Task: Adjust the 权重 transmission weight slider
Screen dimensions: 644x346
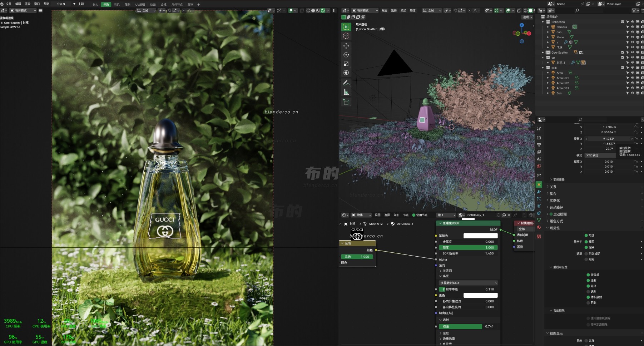Action: [468, 327]
